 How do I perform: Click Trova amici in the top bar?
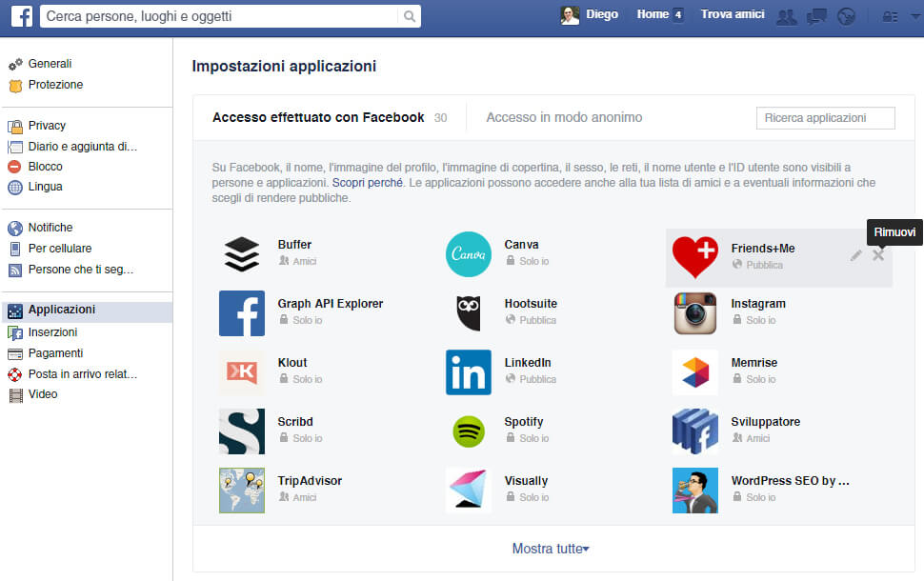(x=733, y=14)
